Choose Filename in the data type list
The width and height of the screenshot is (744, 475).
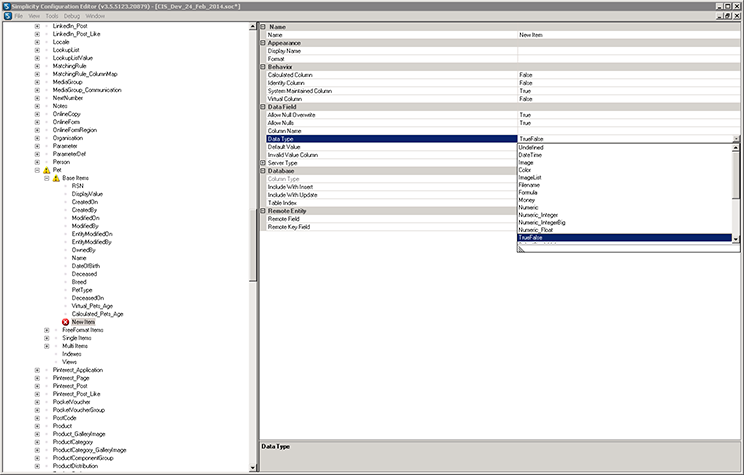pyautogui.click(x=624, y=185)
